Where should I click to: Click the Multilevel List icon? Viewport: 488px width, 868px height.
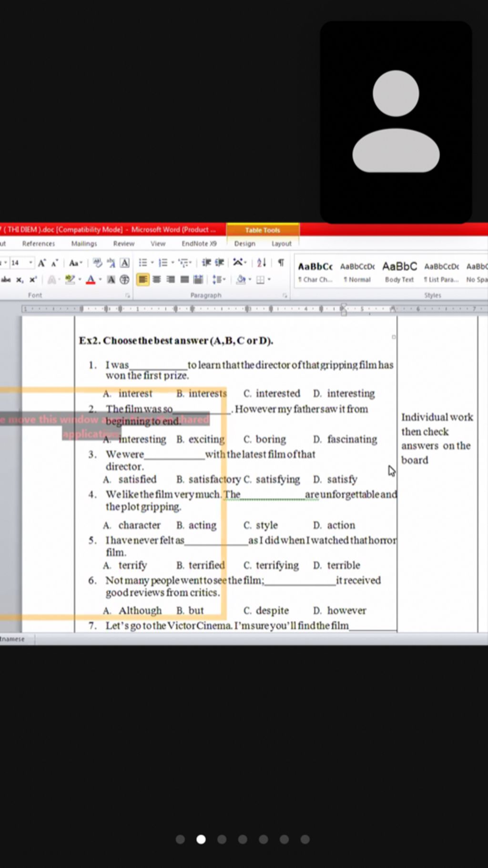pos(183,263)
